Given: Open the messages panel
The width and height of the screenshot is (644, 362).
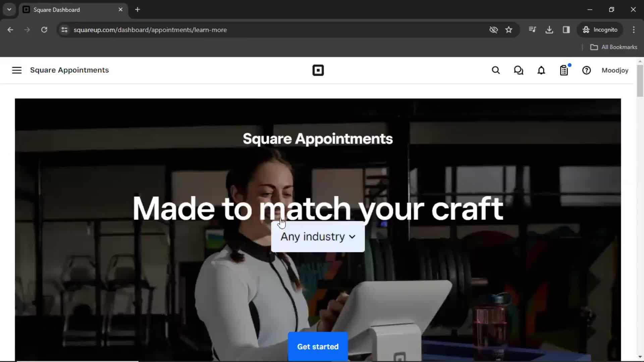Looking at the screenshot, I should pos(518,70).
